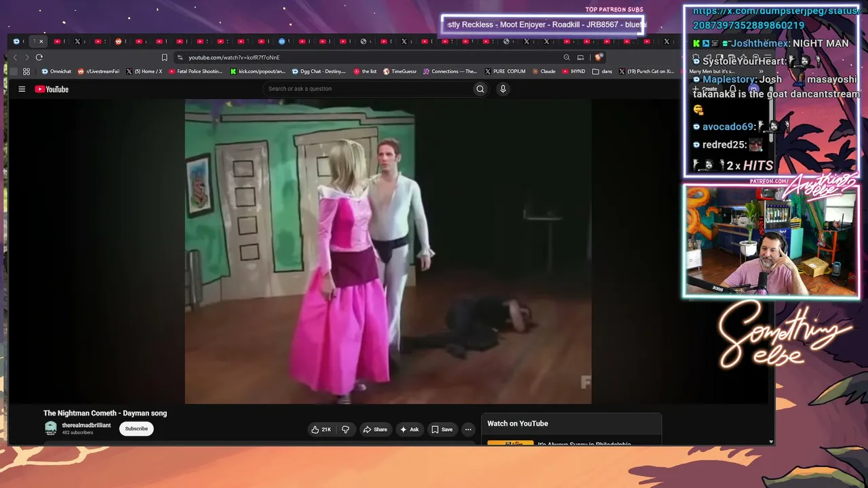Open the Claude bookmark
Image resolution: width=868 pixels, height=488 pixels.
coord(544,71)
